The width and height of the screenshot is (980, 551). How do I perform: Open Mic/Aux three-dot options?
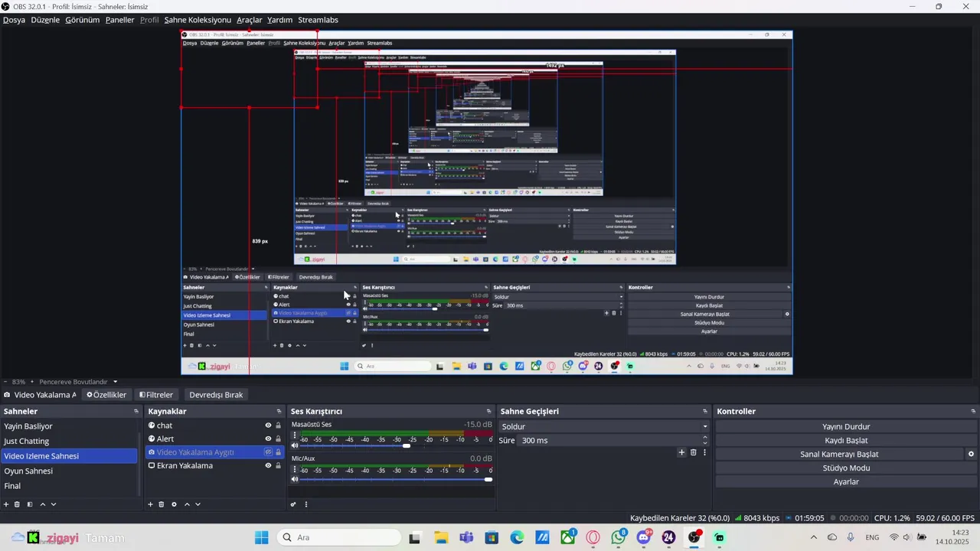[295, 469]
